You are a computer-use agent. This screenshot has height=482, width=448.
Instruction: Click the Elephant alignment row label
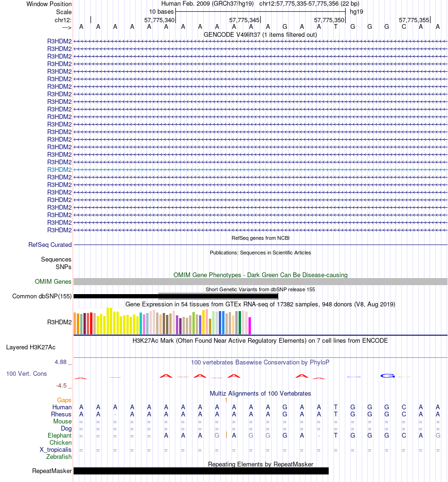(59, 435)
